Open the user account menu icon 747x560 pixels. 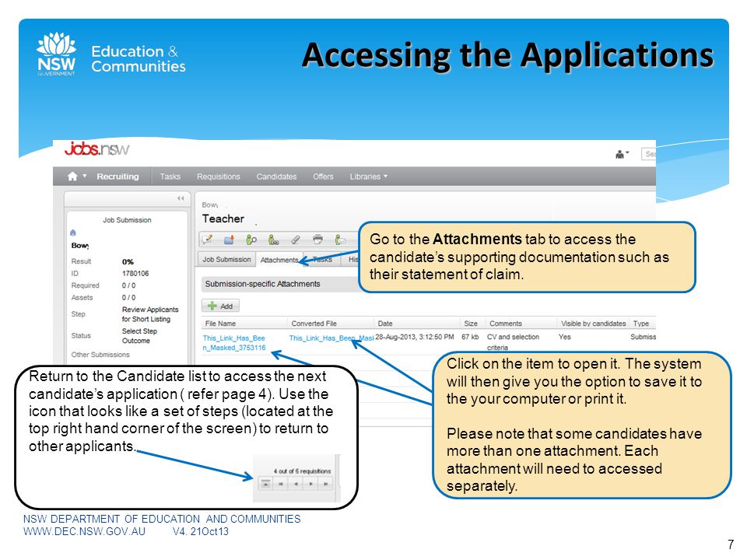click(x=622, y=154)
